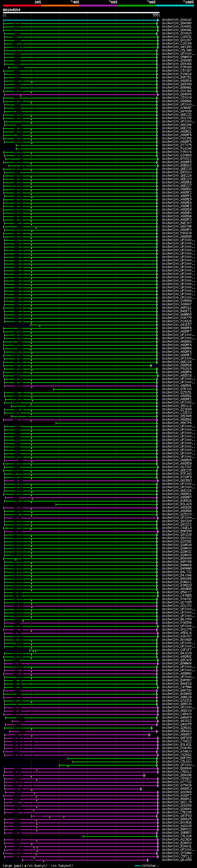The width and height of the screenshot is (197, 868).
Task: Click the orange ~40% identity legend bar
Action: [60, 6]
